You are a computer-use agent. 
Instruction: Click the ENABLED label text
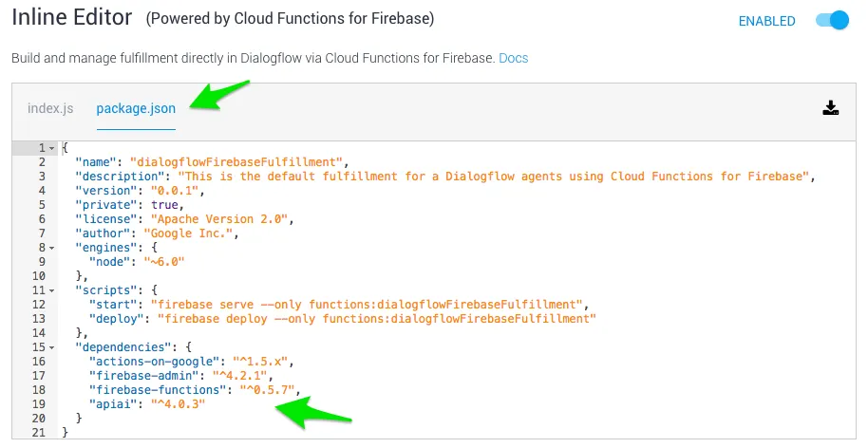coord(766,21)
